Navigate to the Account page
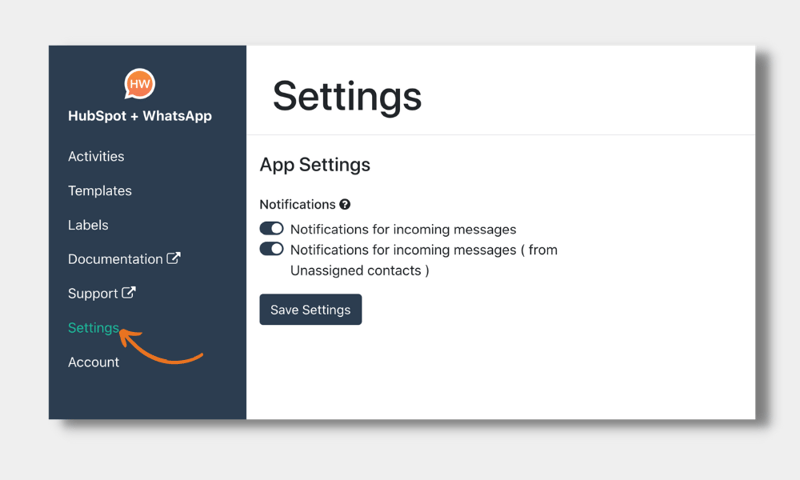The image size is (800, 480). (x=93, y=362)
